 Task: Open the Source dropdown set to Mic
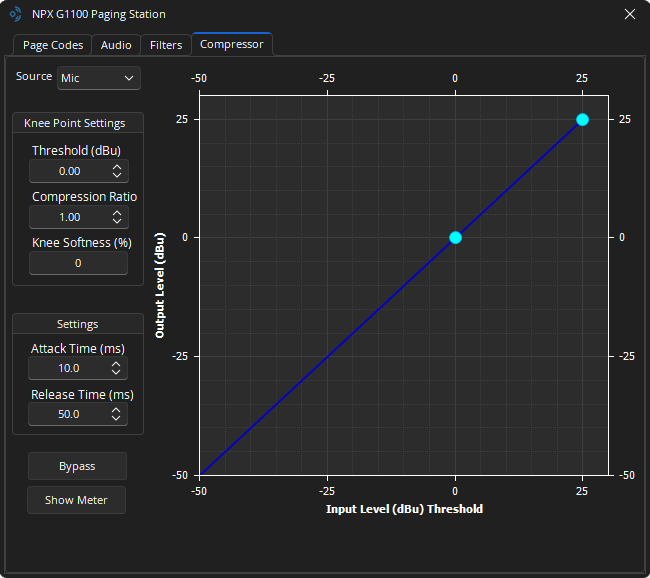(98, 78)
